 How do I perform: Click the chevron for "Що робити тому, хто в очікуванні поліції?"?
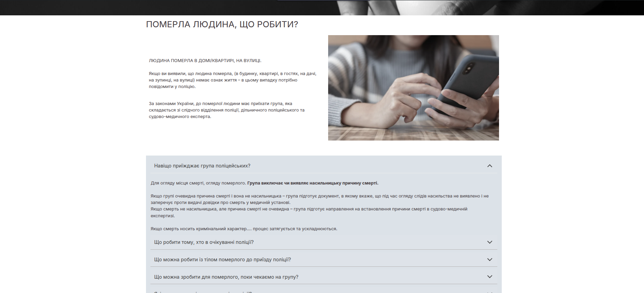click(489, 242)
